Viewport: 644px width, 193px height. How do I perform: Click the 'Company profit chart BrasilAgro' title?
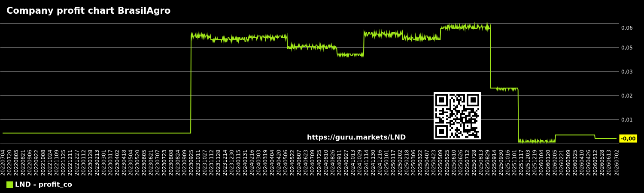88,11
